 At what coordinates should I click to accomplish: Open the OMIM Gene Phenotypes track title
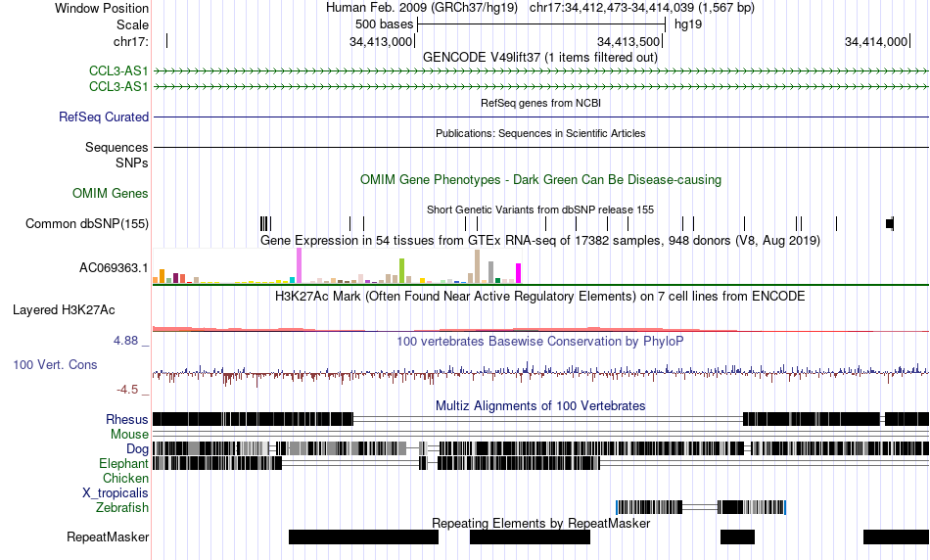540,180
